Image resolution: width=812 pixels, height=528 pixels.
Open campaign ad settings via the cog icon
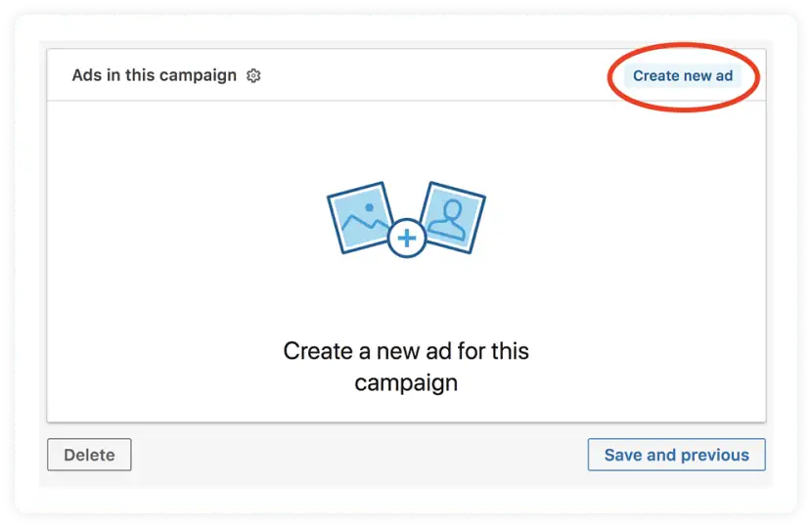253,75
